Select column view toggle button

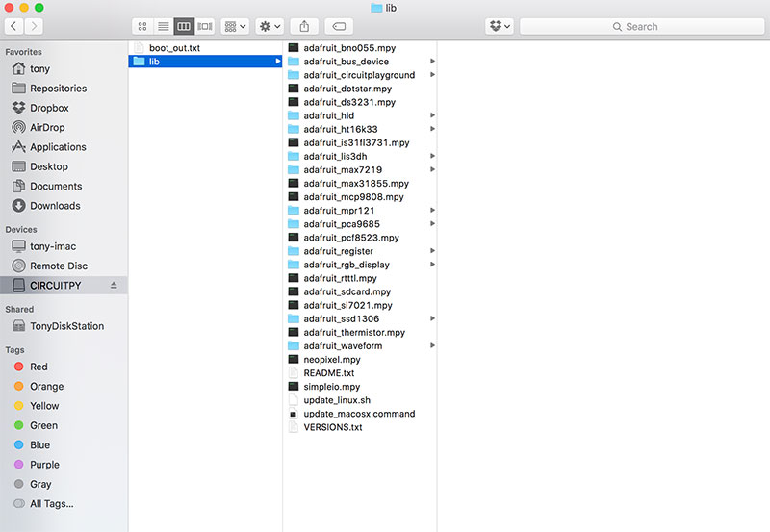pos(183,26)
